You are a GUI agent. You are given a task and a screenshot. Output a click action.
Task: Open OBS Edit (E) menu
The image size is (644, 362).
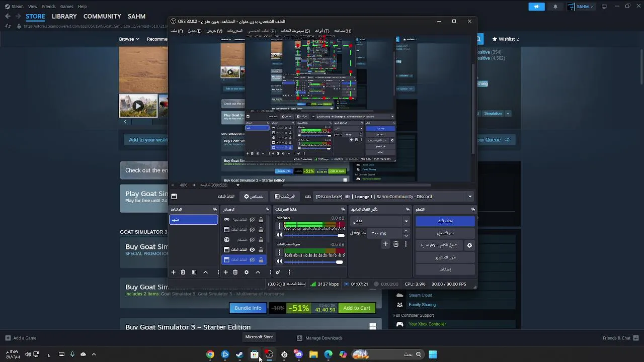point(195,31)
